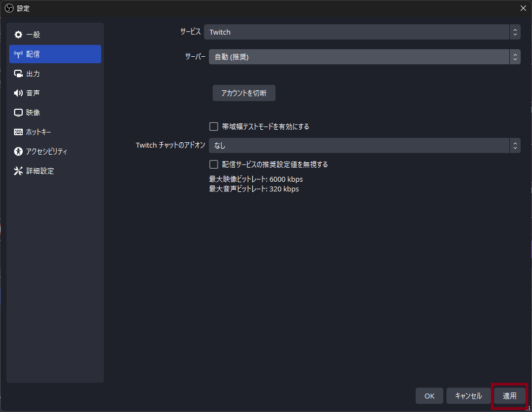Click the アクセシビリティ accessibility icon
The image size is (532, 412).
(18, 151)
